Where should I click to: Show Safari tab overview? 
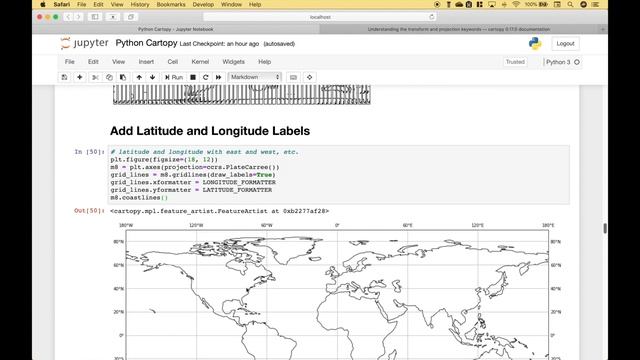[x=131, y=17]
